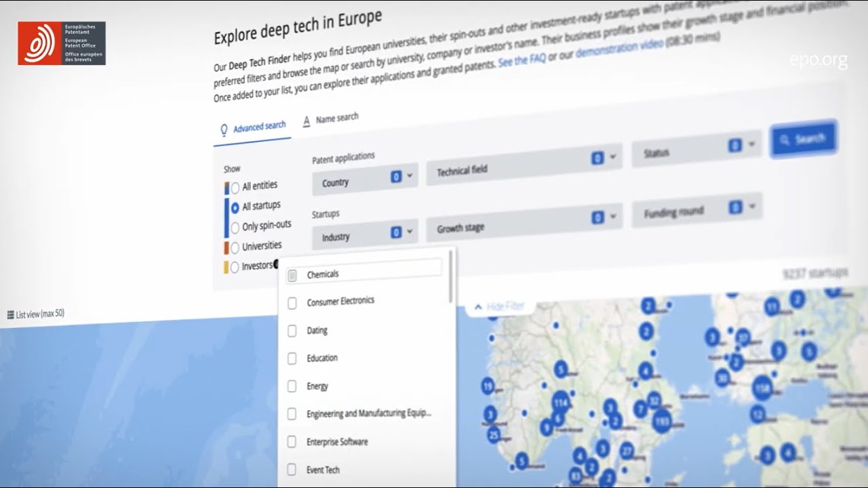Select the Advanced search tab

click(260, 127)
